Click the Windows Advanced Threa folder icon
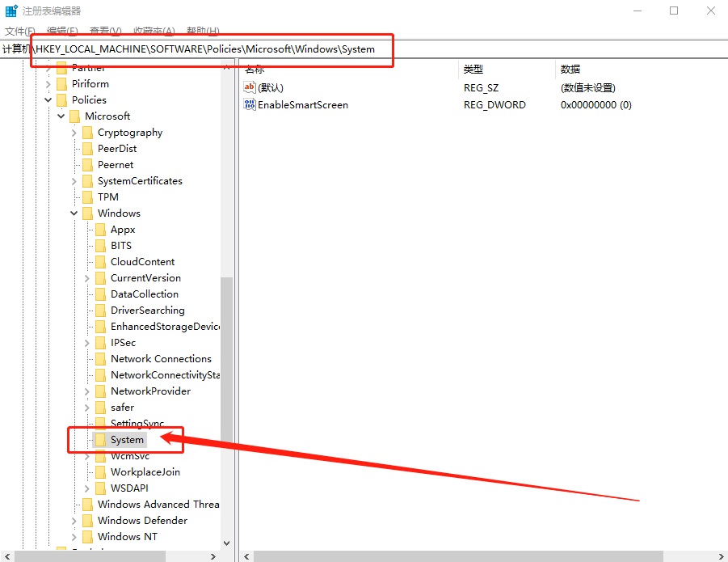This screenshot has width=728, height=562. click(87, 505)
